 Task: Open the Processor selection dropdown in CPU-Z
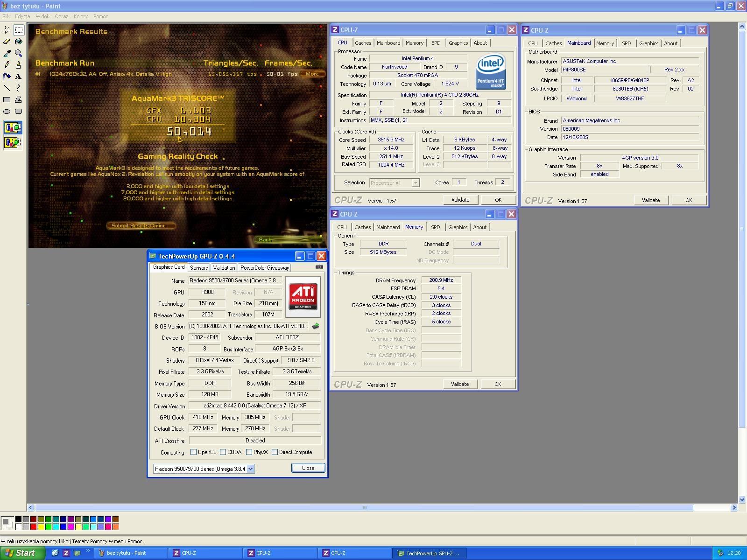pos(415,183)
